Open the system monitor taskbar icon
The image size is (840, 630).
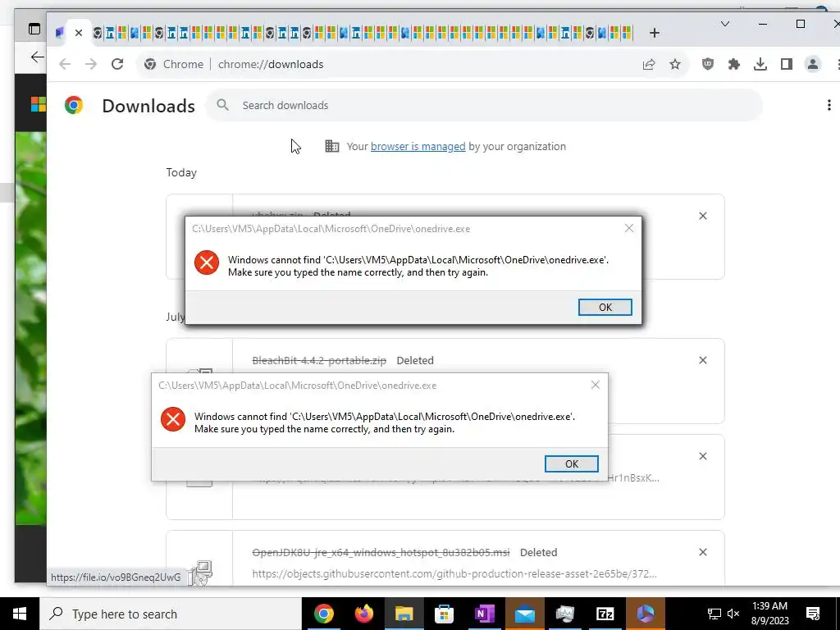click(564, 614)
